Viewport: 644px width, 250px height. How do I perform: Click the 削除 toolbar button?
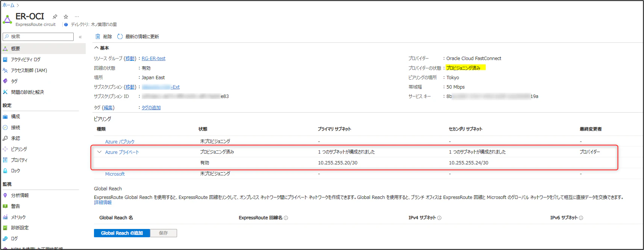[104, 36]
